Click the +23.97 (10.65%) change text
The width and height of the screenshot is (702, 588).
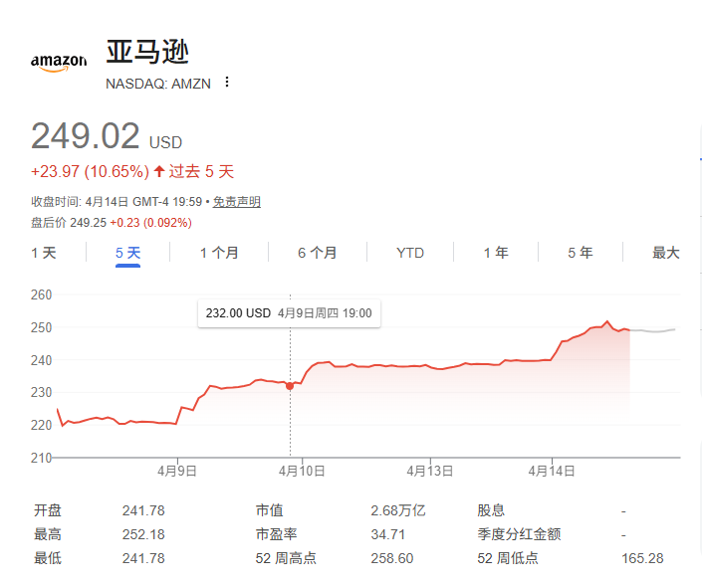(90, 171)
